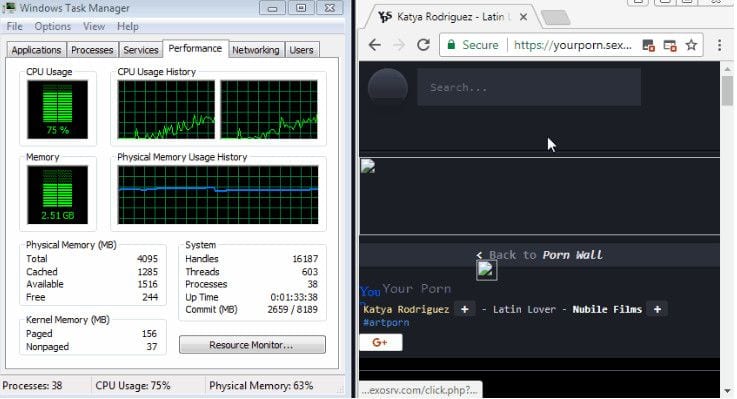The width and height of the screenshot is (737, 399).
Task: Reload the current browser page
Action: 423,45
